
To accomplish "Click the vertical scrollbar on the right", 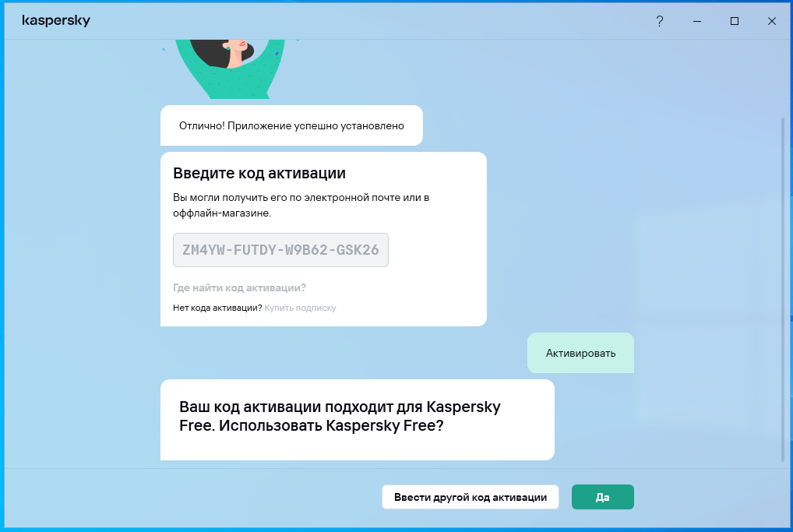I will click(783, 289).
